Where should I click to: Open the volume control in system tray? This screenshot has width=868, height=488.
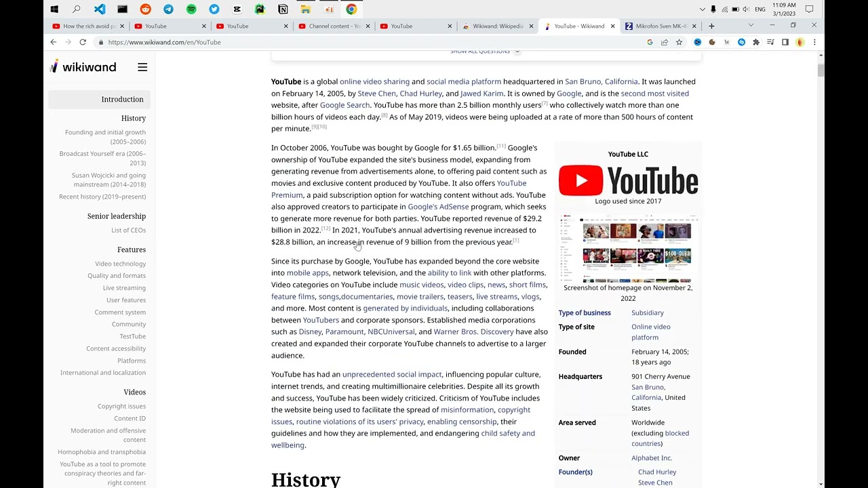point(746,9)
